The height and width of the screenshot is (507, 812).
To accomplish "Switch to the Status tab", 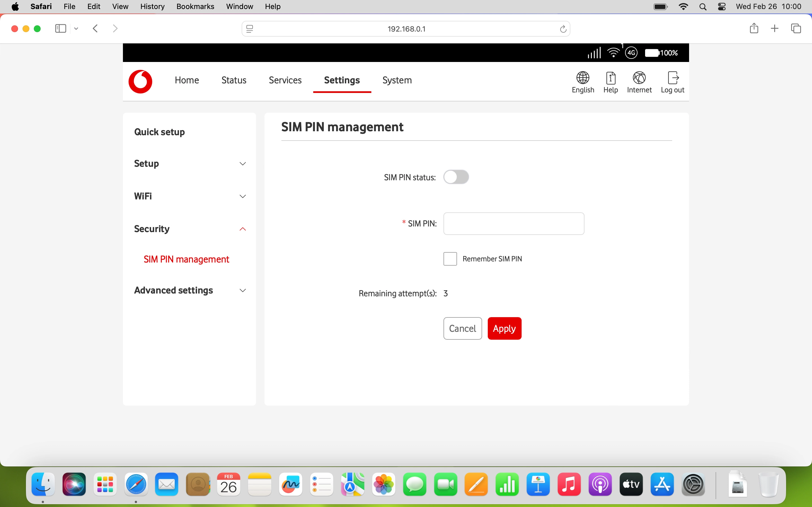I will pos(234,80).
